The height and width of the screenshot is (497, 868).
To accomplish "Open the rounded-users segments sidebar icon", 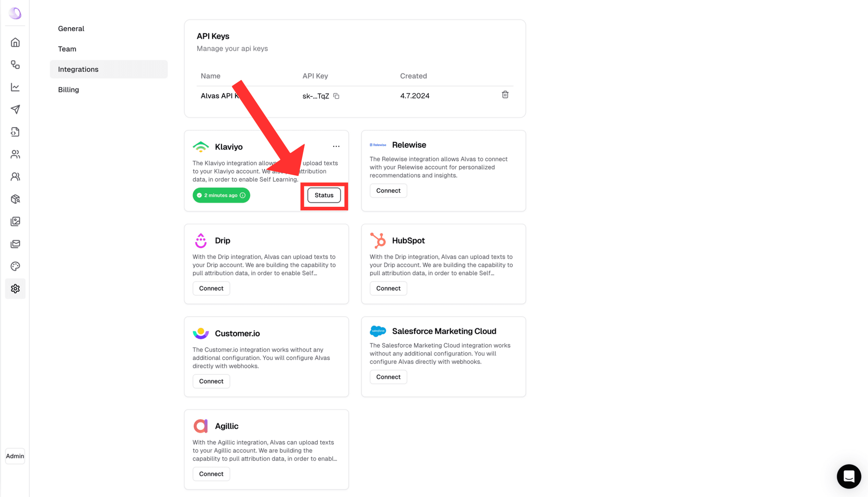I will click(x=15, y=176).
